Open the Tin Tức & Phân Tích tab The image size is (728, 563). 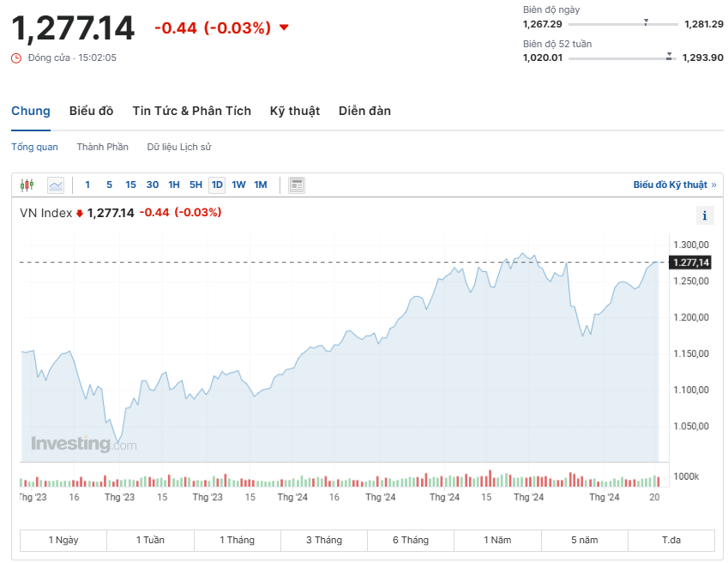[191, 111]
